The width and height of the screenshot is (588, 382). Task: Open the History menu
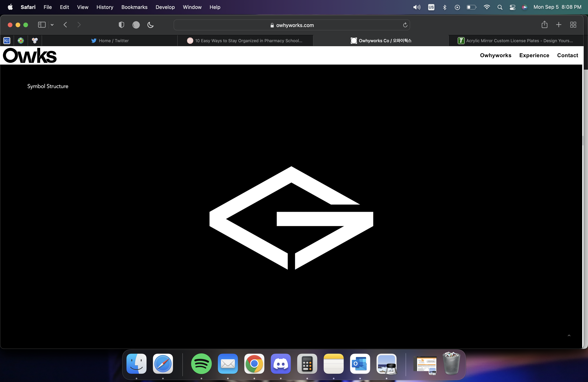pos(105,7)
